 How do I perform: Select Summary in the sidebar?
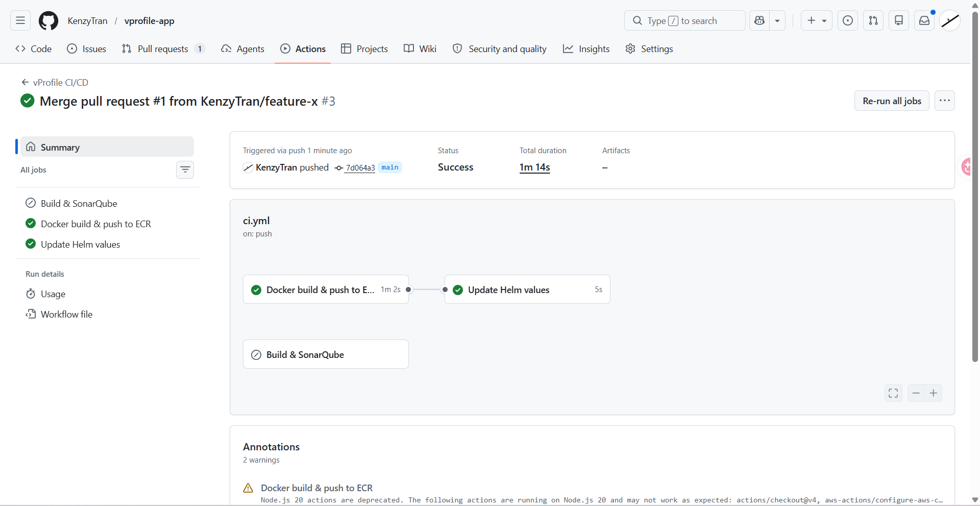[107, 147]
